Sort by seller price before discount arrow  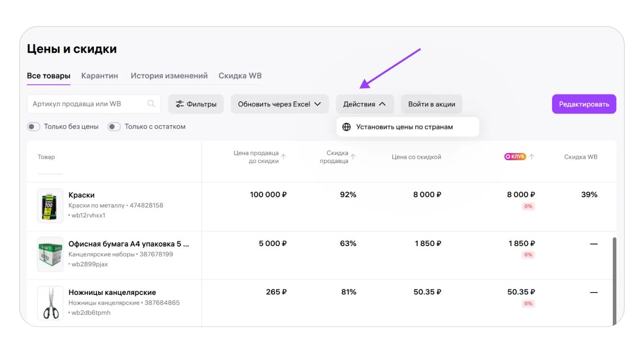click(283, 157)
